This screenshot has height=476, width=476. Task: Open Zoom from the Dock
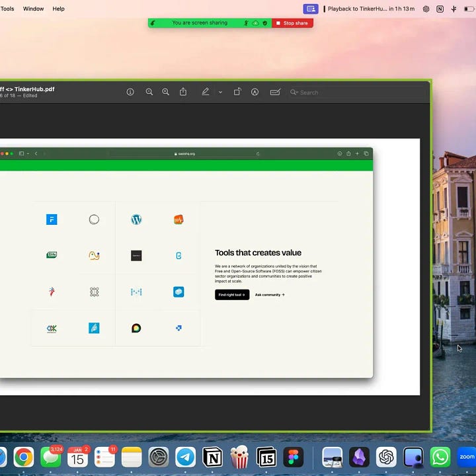click(x=467, y=457)
